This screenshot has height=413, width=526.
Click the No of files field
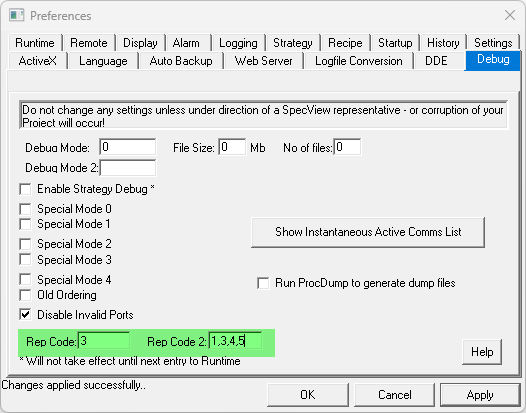(x=347, y=147)
